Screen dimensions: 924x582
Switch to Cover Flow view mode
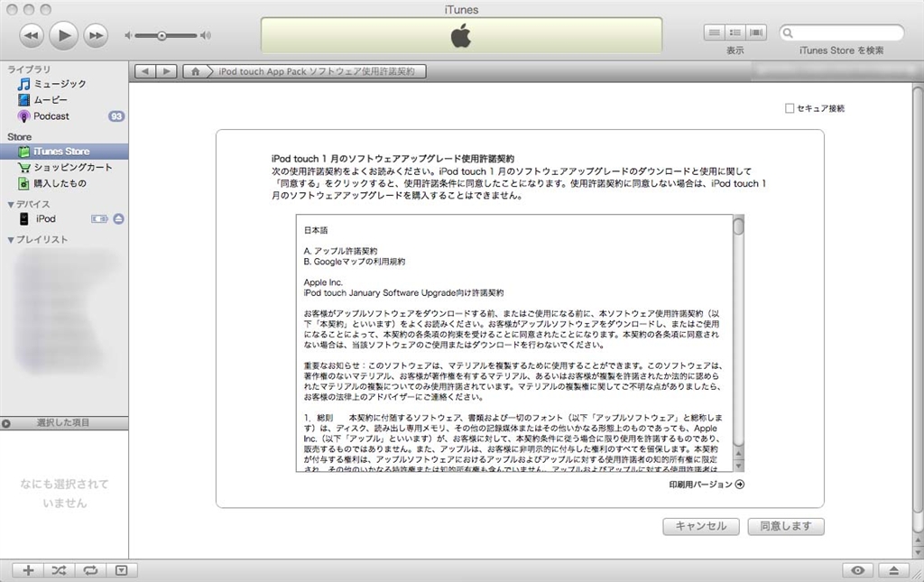tap(756, 32)
